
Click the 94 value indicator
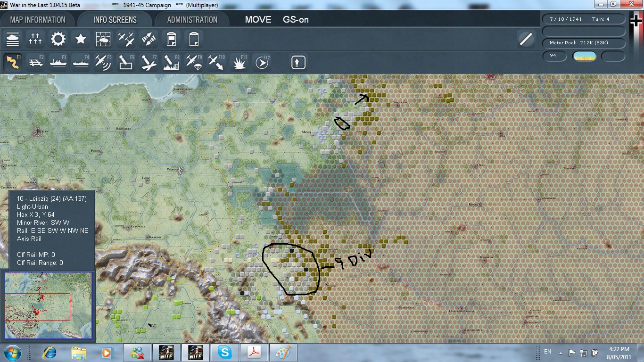tap(554, 56)
